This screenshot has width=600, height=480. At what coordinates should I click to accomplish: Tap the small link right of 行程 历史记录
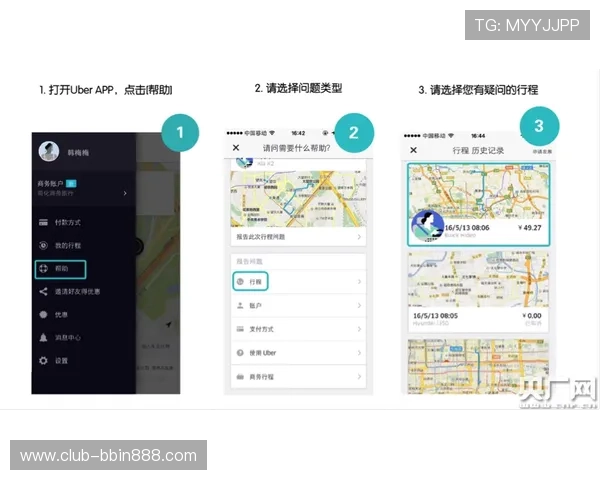(x=542, y=152)
